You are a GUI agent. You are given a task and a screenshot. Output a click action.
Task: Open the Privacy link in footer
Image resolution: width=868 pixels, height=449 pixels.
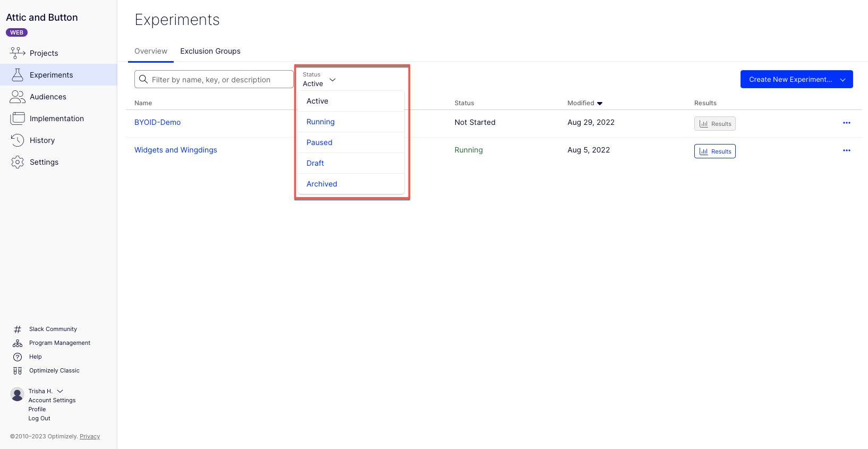[x=90, y=436]
